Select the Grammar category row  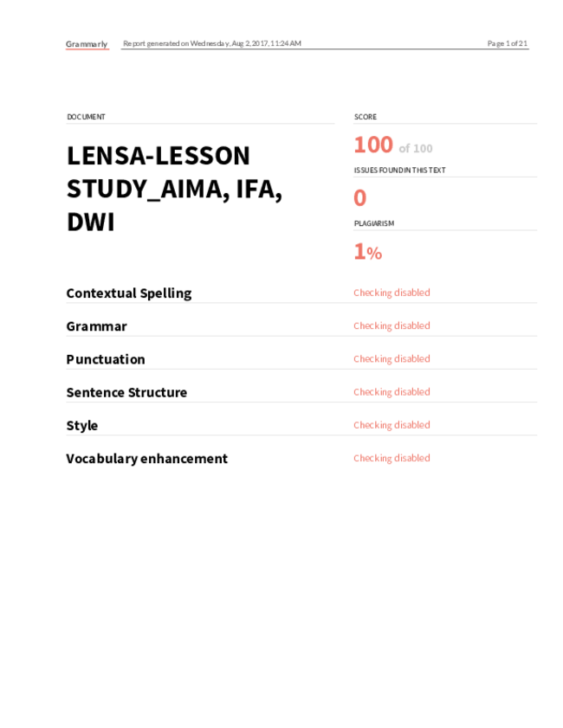[301, 326]
